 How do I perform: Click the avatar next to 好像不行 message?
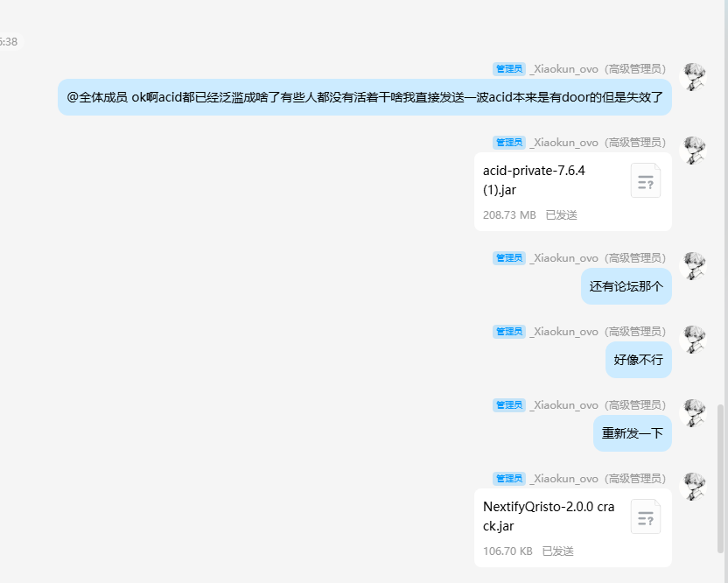(694, 340)
